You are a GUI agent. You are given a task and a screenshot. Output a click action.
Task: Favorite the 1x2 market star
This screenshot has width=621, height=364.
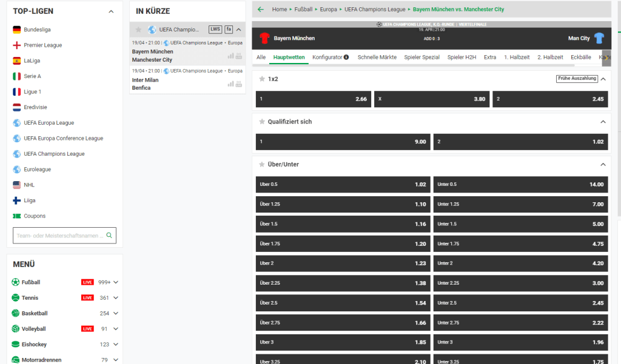(262, 79)
